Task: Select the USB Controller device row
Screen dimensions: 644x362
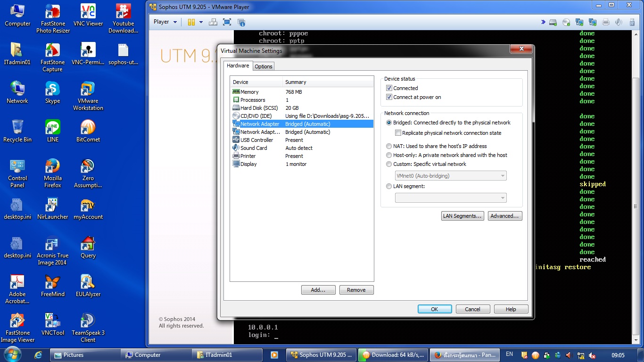Action: pyautogui.click(x=302, y=140)
